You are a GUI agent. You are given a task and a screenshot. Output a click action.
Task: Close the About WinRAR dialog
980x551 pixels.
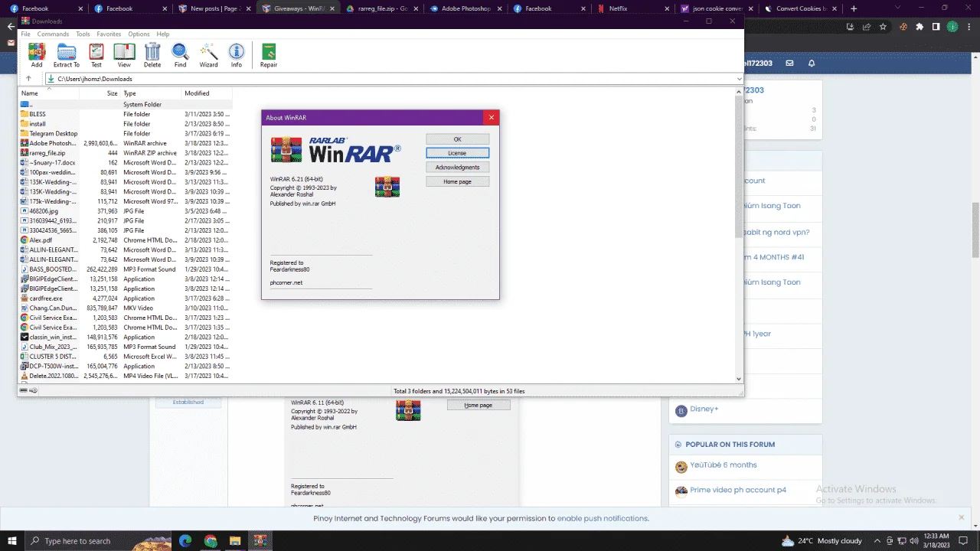(492, 118)
